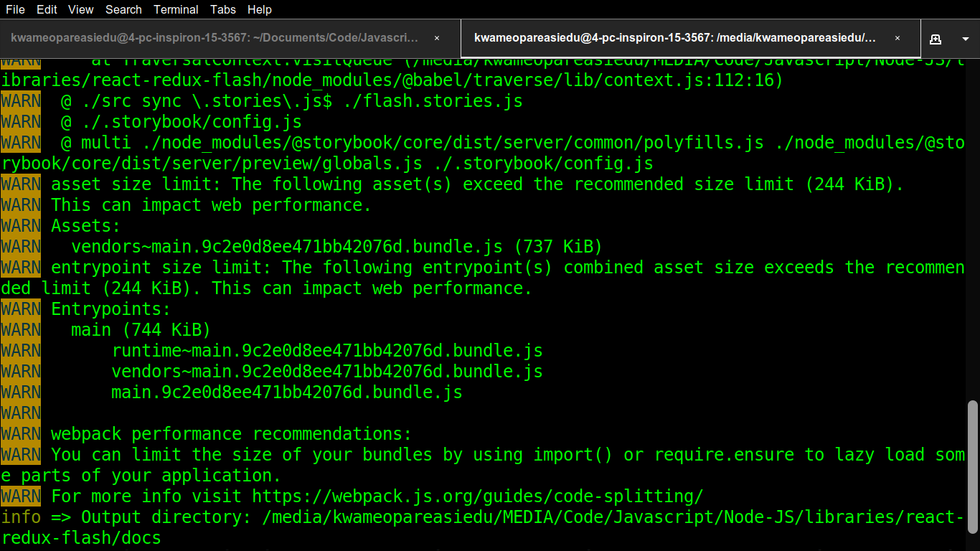Click the 'Assets:' text
980x551 pixels.
coord(85,226)
